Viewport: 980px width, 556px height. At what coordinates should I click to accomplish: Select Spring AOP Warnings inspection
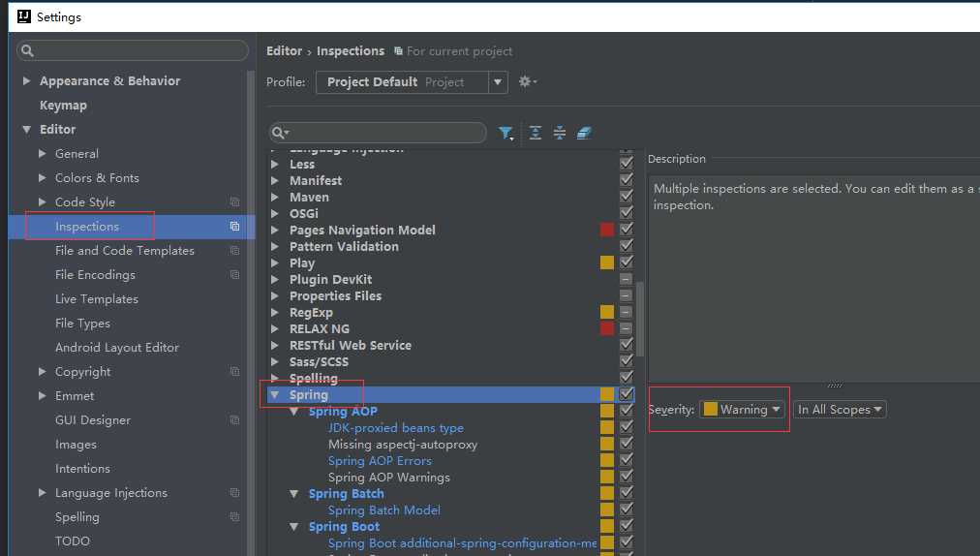[388, 478]
